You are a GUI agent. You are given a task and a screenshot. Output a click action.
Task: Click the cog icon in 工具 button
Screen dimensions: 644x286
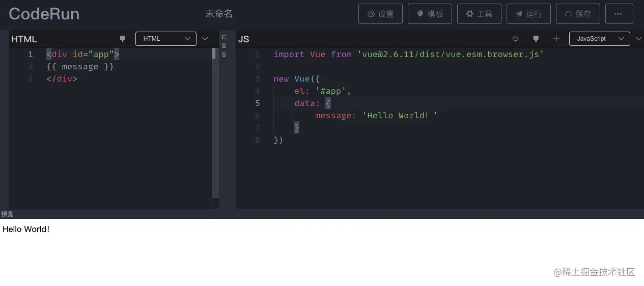point(470,14)
